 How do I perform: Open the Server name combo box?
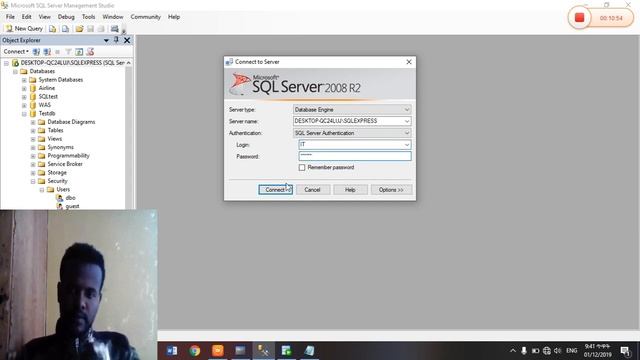coord(352,121)
